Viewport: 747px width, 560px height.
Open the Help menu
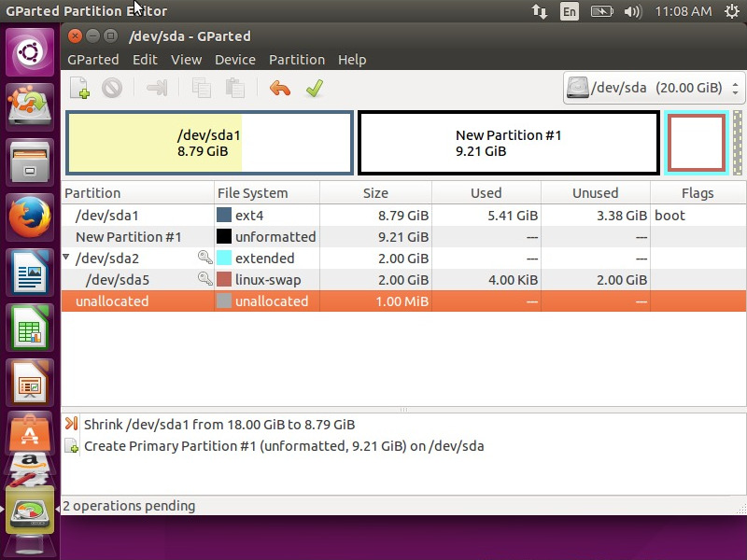[352, 60]
